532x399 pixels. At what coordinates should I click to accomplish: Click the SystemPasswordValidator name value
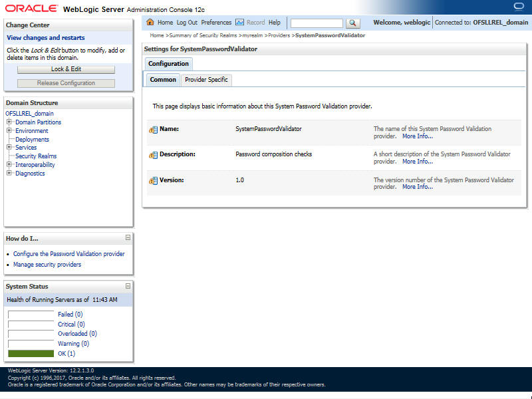(269, 129)
